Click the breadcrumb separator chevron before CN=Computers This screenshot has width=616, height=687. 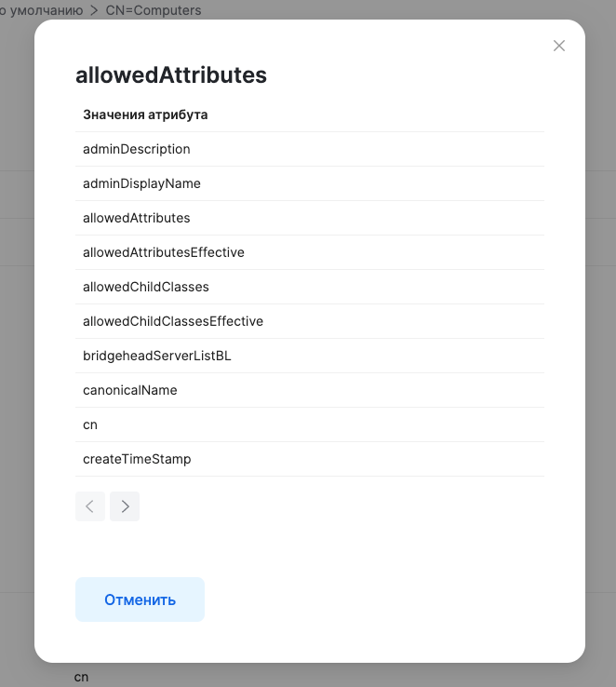(x=95, y=10)
